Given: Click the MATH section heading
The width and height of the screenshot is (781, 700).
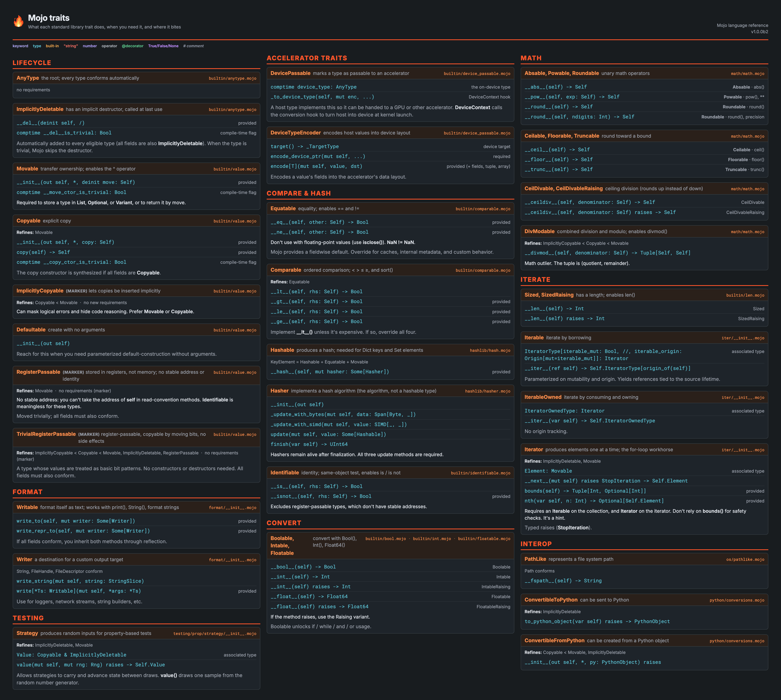Looking at the screenshot, I should (531, 58).
